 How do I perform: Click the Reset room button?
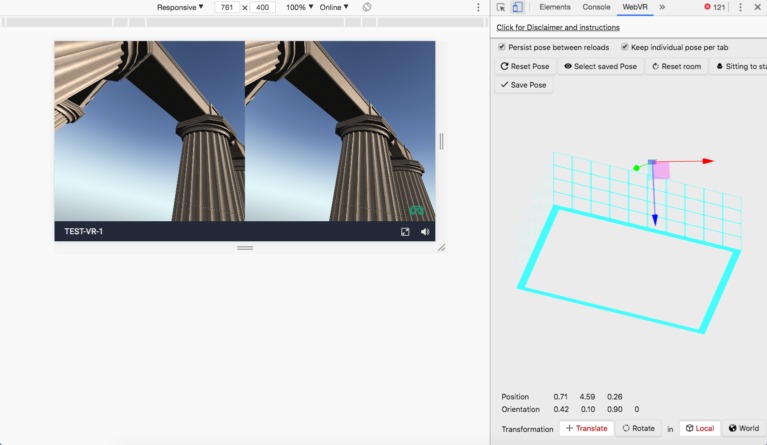click(x=677, y=66)
